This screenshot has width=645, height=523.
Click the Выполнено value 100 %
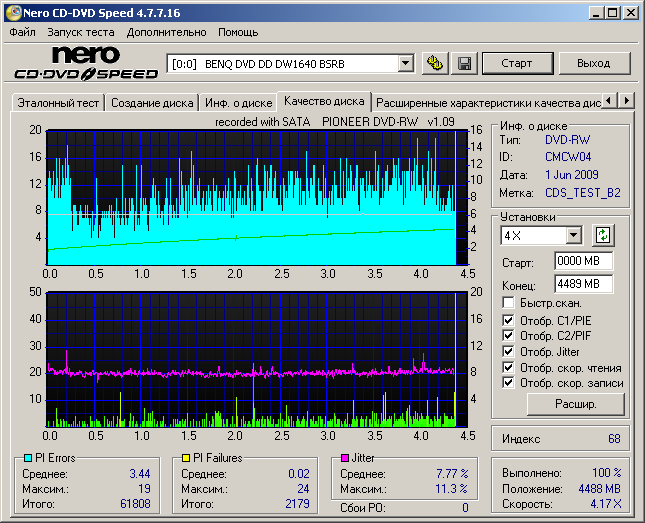click(607, 473)
